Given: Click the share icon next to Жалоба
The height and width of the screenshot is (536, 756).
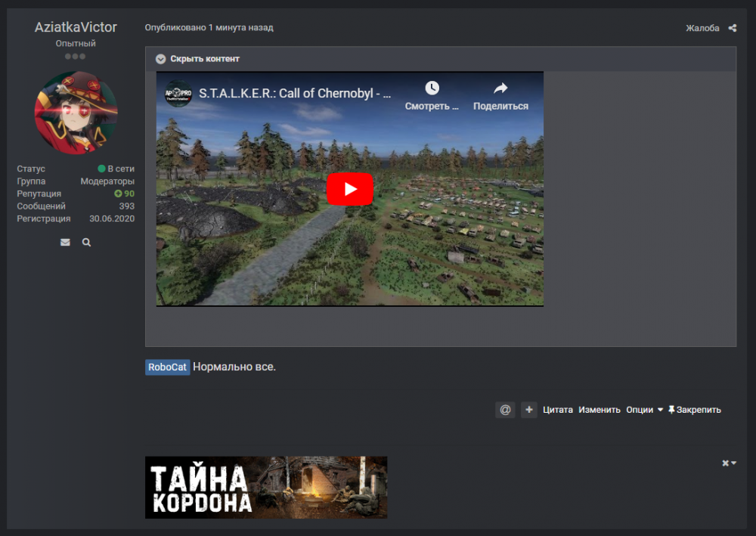Looking at the screenshot, I should pos(732,28).
